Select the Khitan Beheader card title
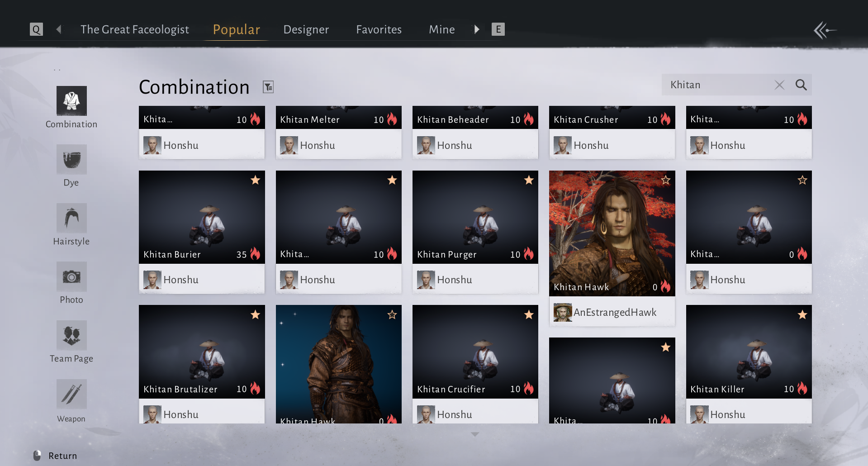 (453, 119)
